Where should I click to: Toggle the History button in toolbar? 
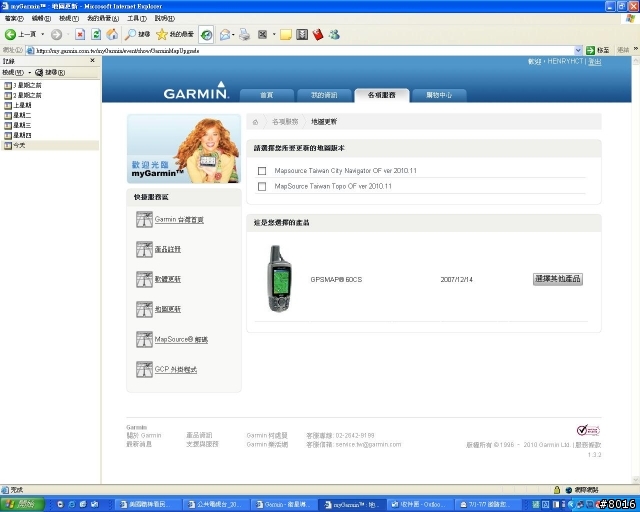pyautogui.click(x=206, y=35)
